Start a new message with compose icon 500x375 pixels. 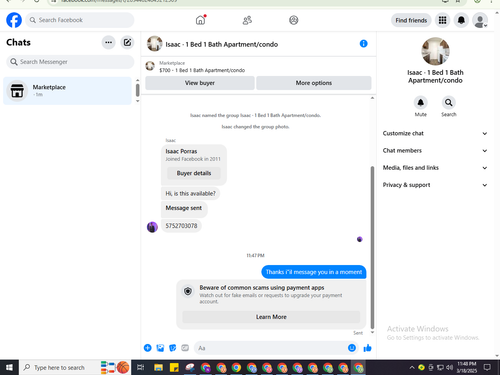[x=127, y=42]
